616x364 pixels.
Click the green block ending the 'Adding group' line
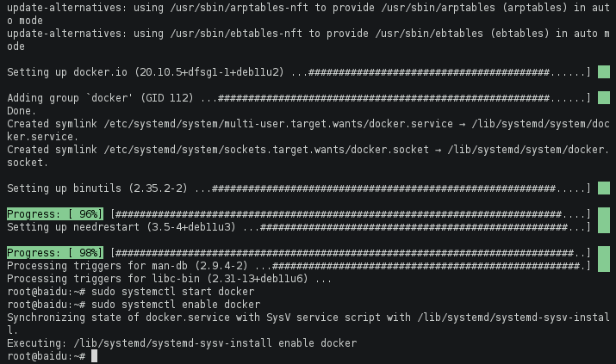[x=603, y=98]
